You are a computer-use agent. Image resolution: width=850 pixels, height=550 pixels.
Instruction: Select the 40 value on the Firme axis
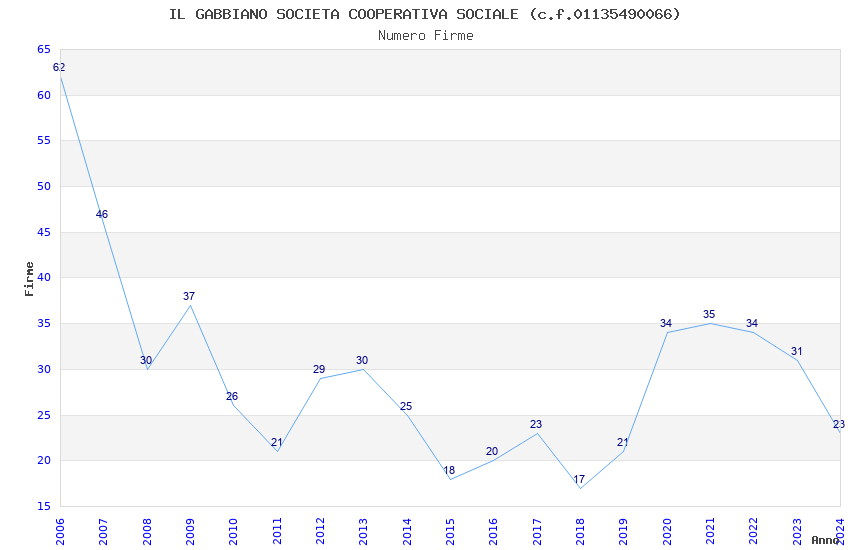[44, 277]
